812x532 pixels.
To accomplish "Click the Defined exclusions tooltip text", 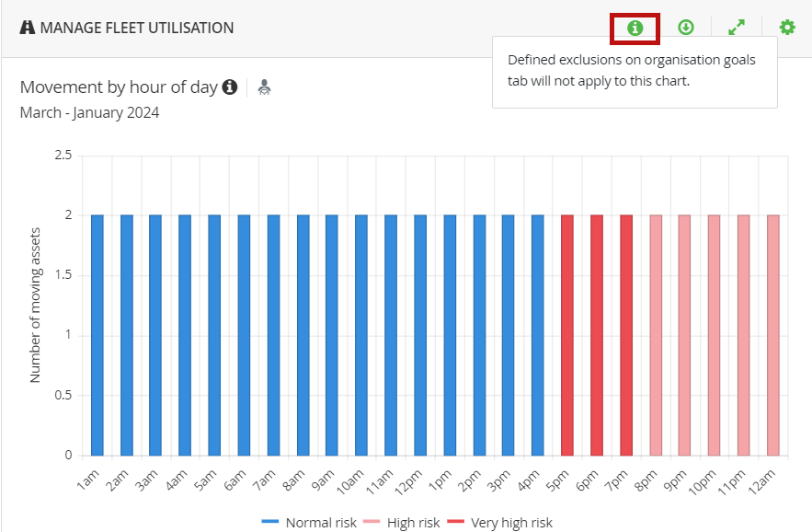I will point(631,71).
